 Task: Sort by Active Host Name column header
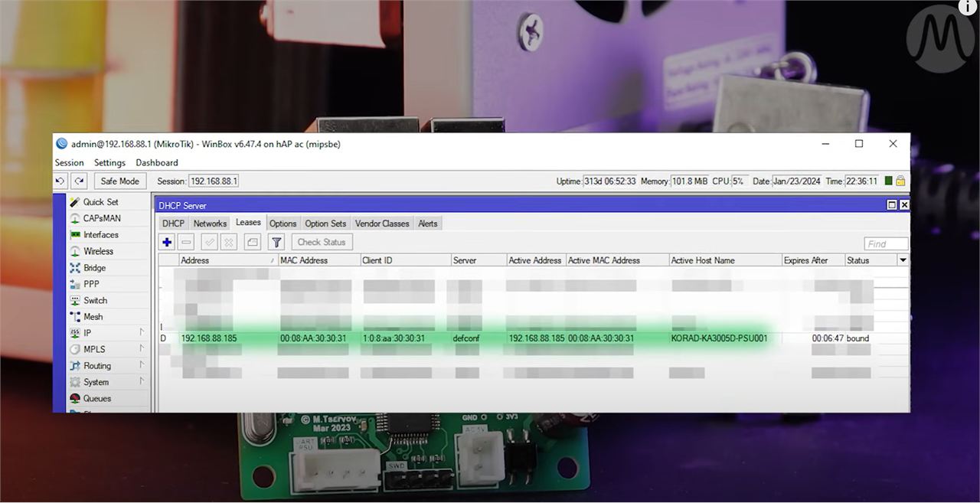[725, 260]
